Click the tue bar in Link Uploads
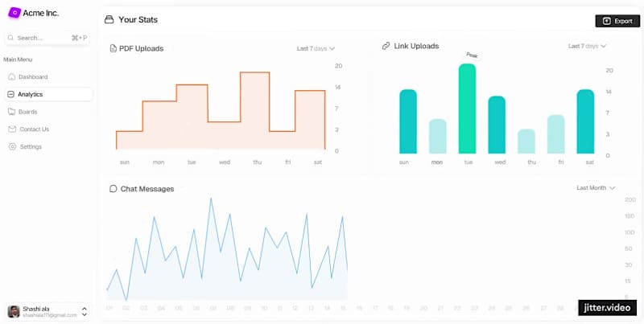 click(468, 109)
